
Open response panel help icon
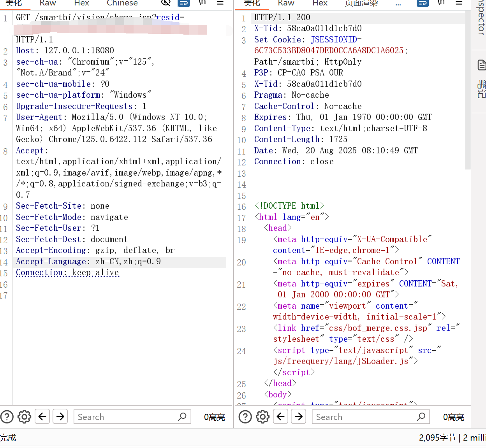coord(245,417)
